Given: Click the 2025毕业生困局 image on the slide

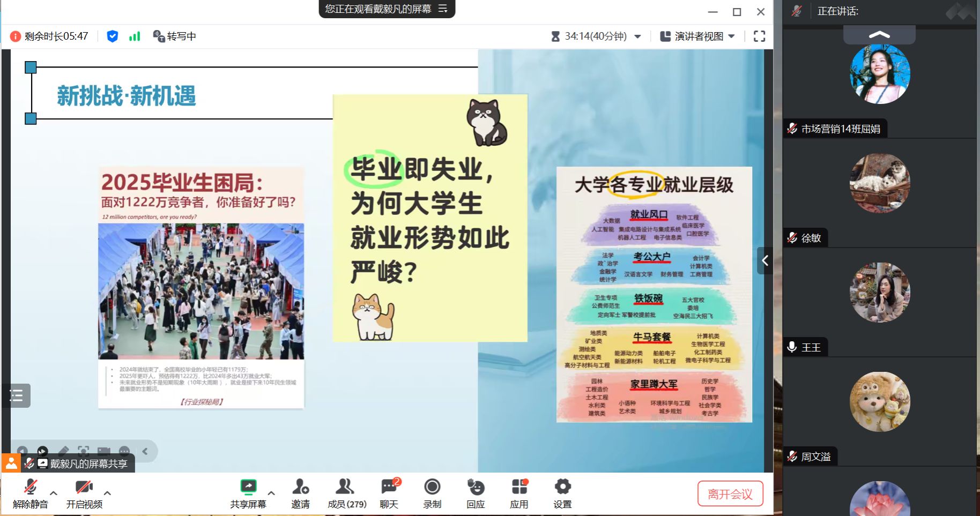Looking at the screenshot, I should point(201,288).
